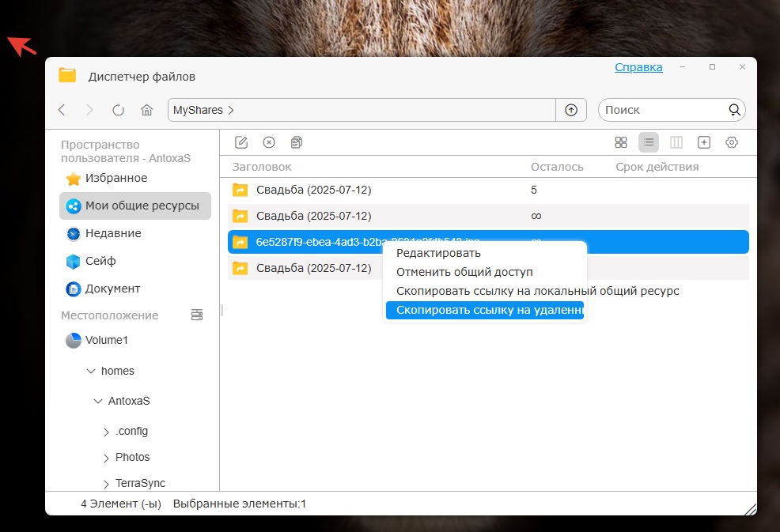This screenshot has width=780, height=532.
Task: Select the 6e5287f9-ebea share row
Action: pos(488,242)
